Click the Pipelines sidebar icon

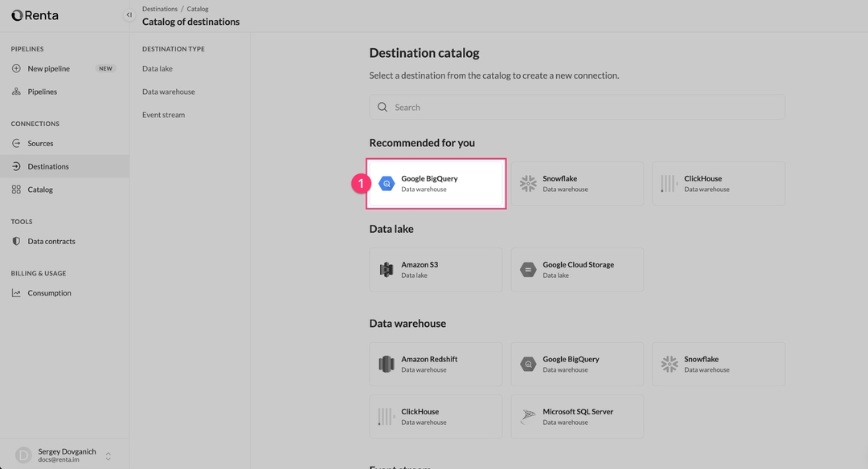tap(16, 91)
